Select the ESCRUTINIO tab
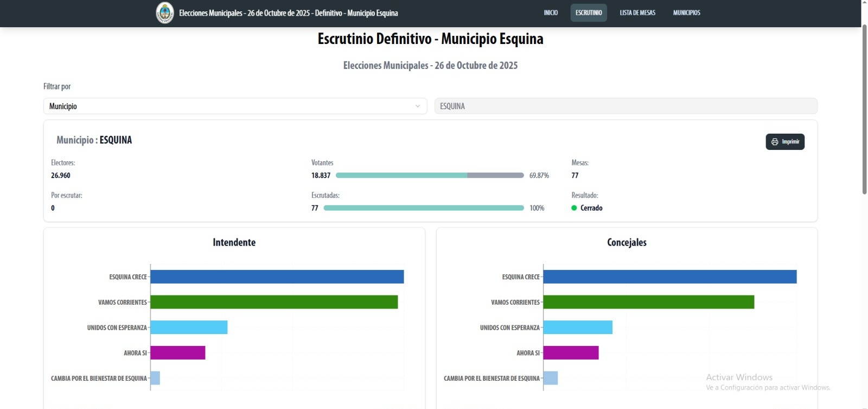The image size is (868, 409). point(589,13)
